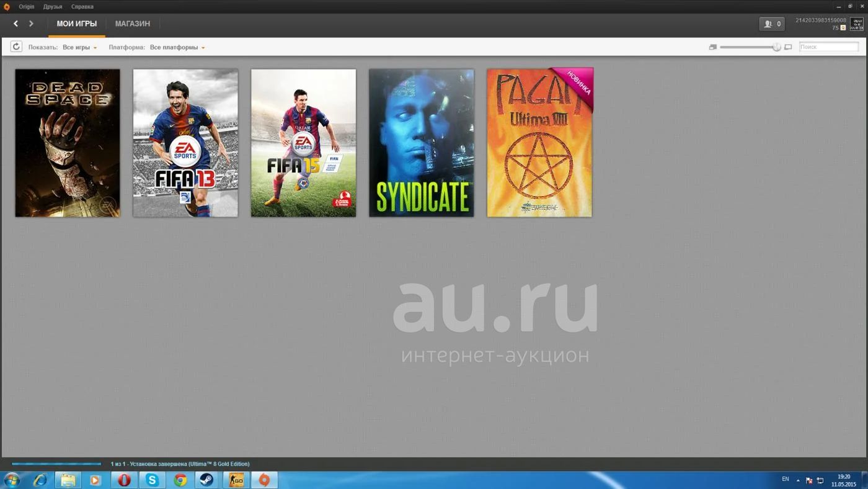The height and width of the screenshot is (489, 868).
Task: Select the Pagan Ultima VIII cover
Action: click(x=539, y=143)
